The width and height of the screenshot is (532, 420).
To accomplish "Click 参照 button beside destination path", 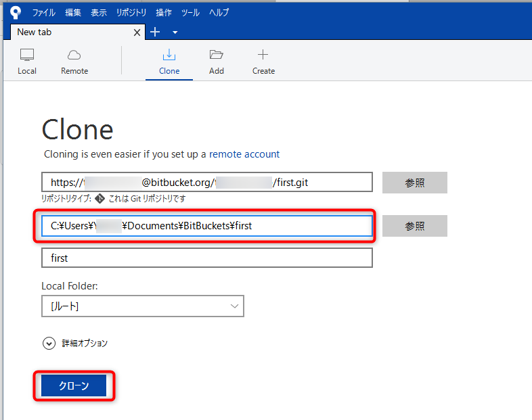I will [415, 226].
